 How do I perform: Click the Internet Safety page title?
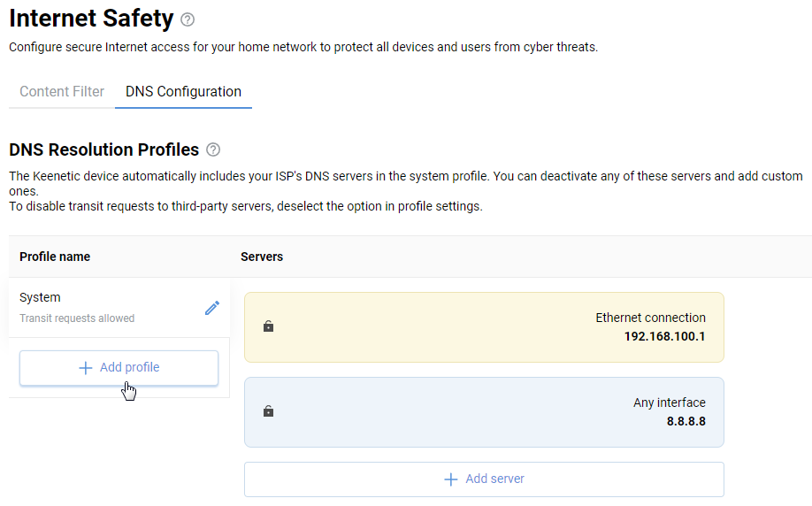(91, 19)
